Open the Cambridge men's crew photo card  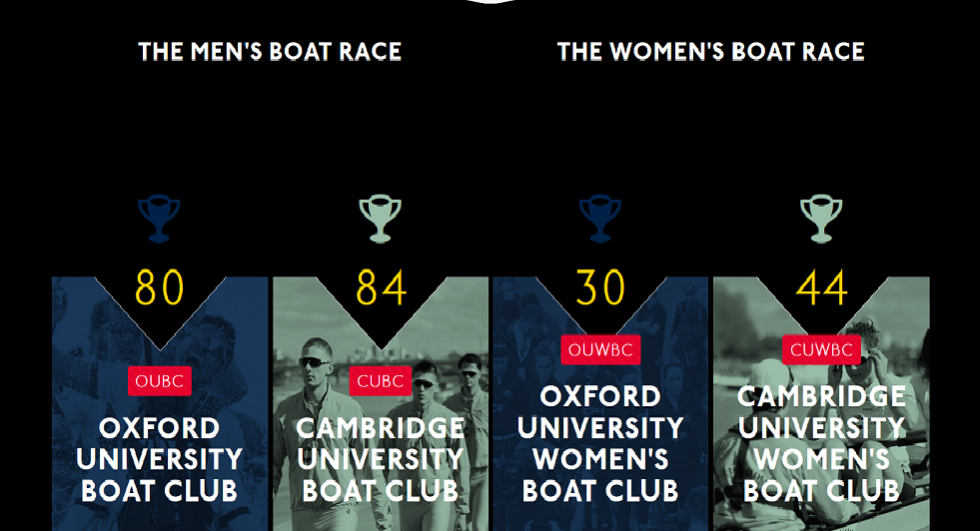(x=381, y=404)
